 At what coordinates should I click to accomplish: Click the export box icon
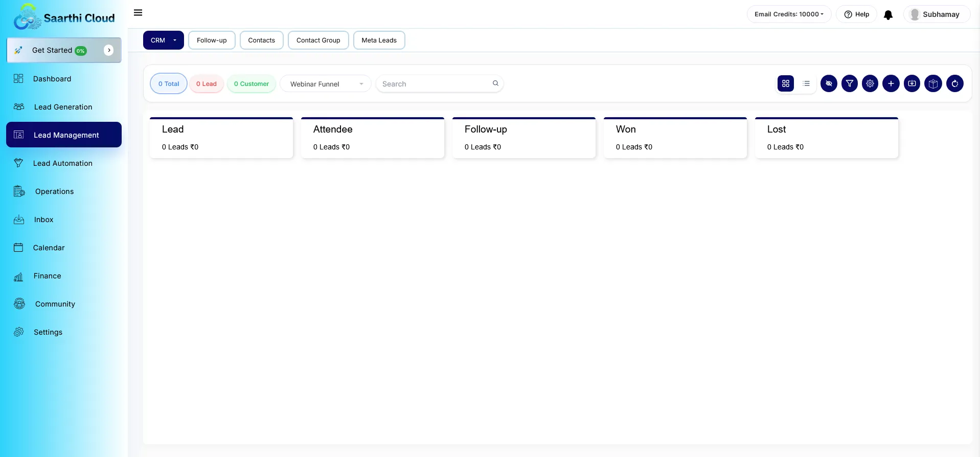[x=933, y=83]
